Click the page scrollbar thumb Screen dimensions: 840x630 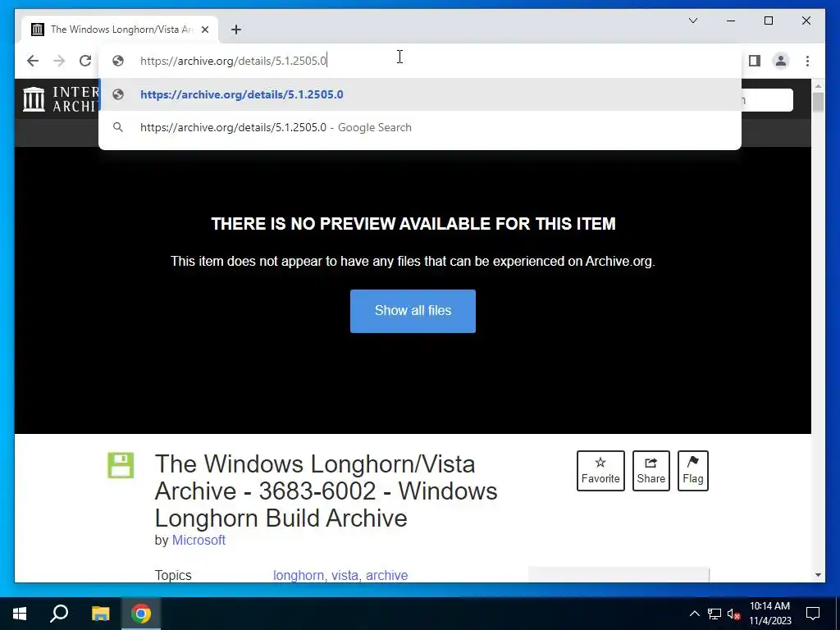point(818,102)
